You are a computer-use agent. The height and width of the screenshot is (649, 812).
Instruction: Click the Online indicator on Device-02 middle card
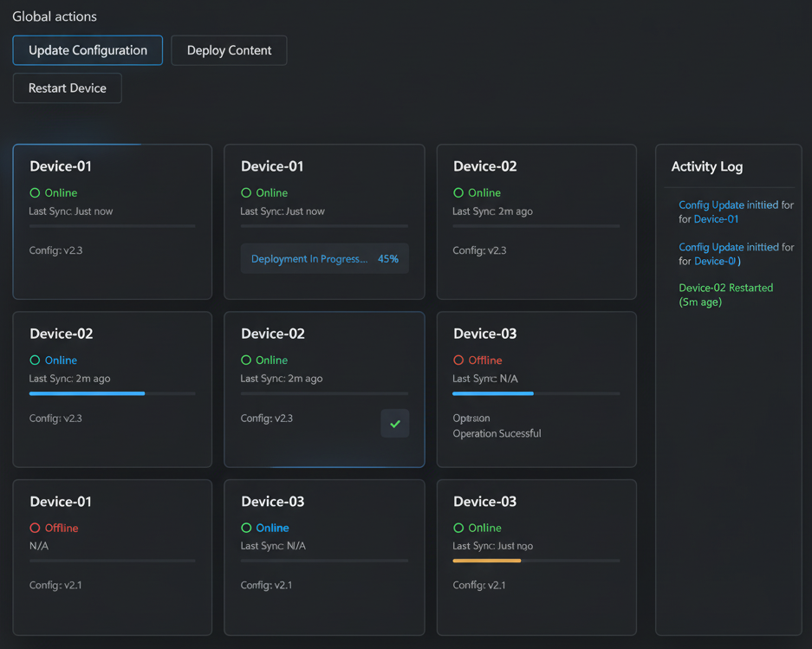[250, 360]
